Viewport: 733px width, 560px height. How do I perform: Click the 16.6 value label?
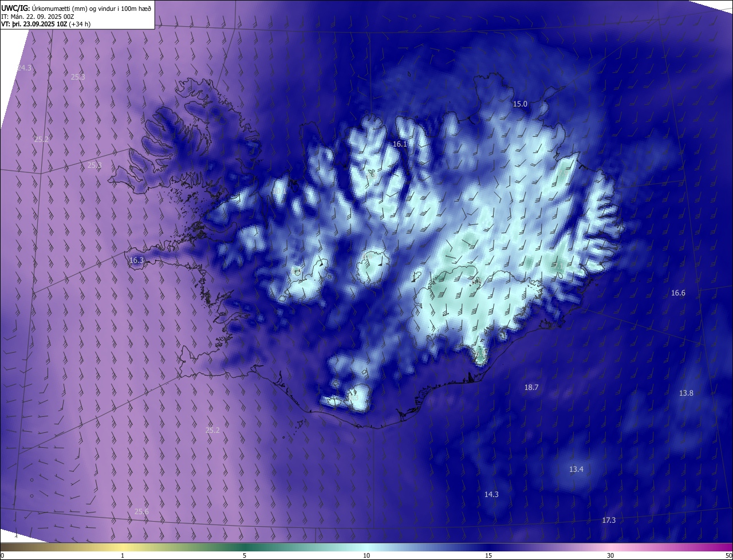coord(678,293)
